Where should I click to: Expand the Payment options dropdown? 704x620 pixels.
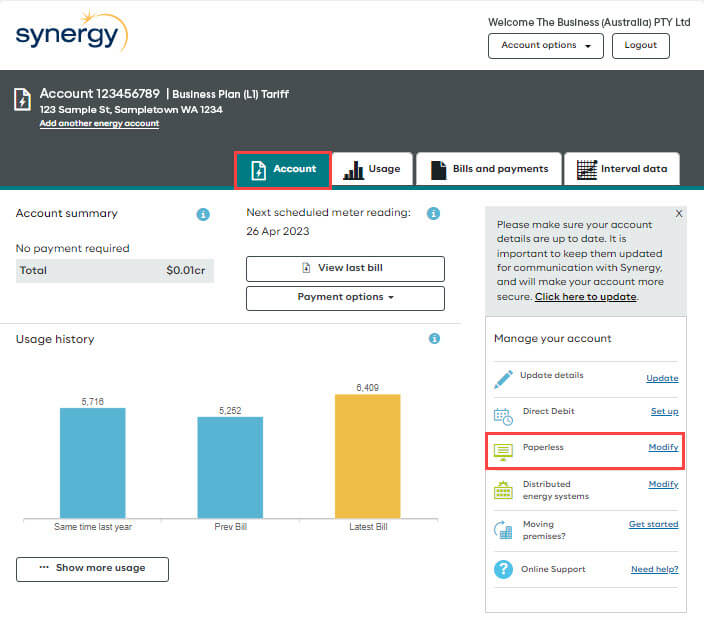click(x=345, y=298)
